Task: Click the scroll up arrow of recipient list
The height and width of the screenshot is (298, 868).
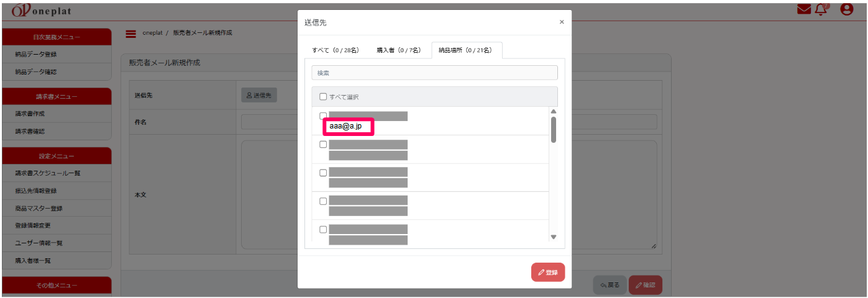Action: (553, 112)
